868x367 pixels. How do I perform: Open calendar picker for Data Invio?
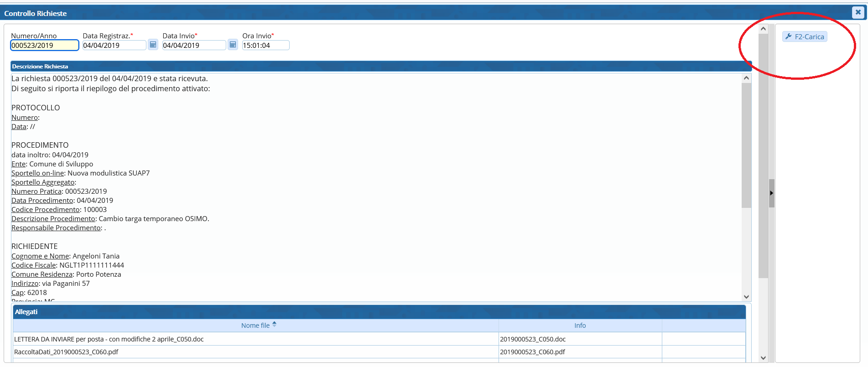coord(233,45)
